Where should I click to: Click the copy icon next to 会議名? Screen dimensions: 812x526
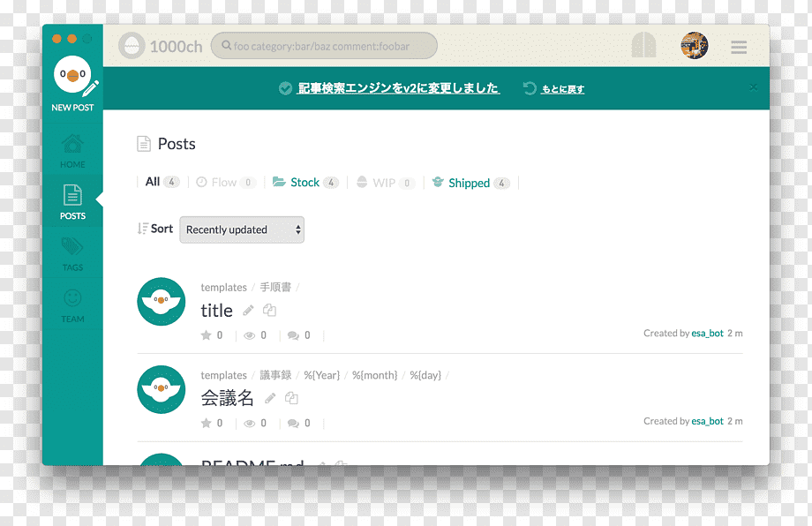(x=291, y=398)
